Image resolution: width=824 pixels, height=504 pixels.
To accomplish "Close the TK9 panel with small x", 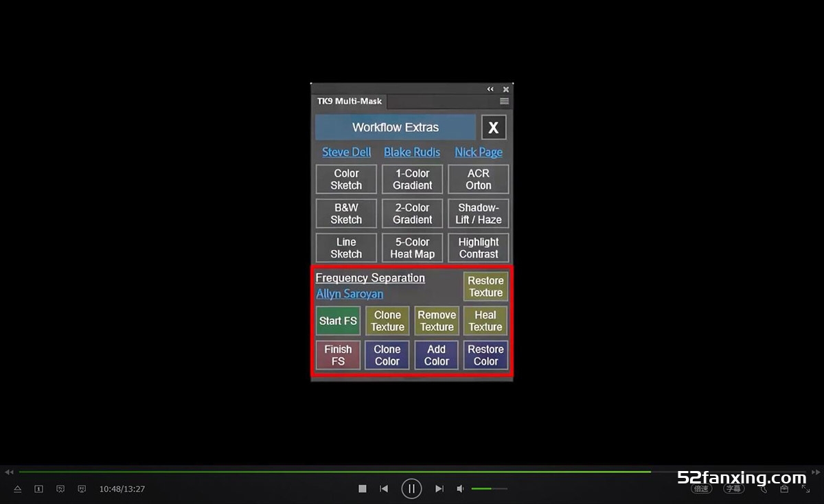I will point(506,89).
